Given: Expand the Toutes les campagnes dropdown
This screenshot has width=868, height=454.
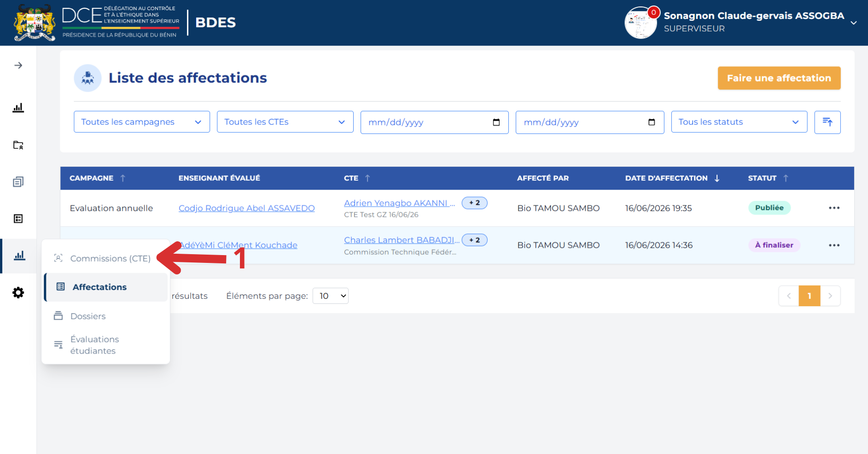Looking at the screenshot, I should click(x=142, y=122).
